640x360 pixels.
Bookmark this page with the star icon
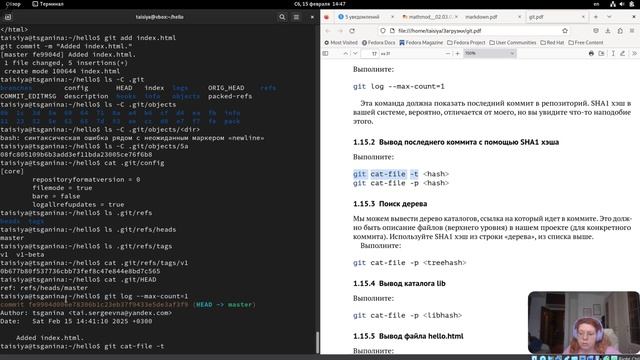[565, 31]
